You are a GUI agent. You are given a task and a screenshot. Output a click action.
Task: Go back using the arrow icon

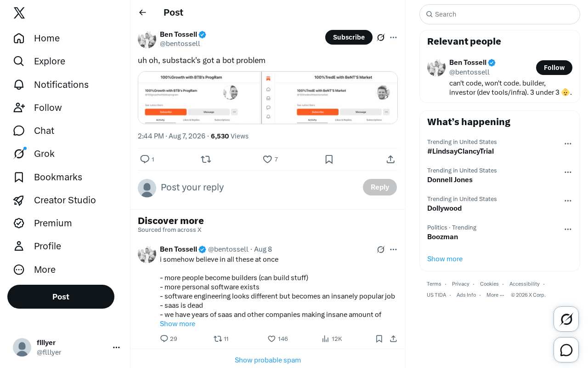tap(142, 12)
